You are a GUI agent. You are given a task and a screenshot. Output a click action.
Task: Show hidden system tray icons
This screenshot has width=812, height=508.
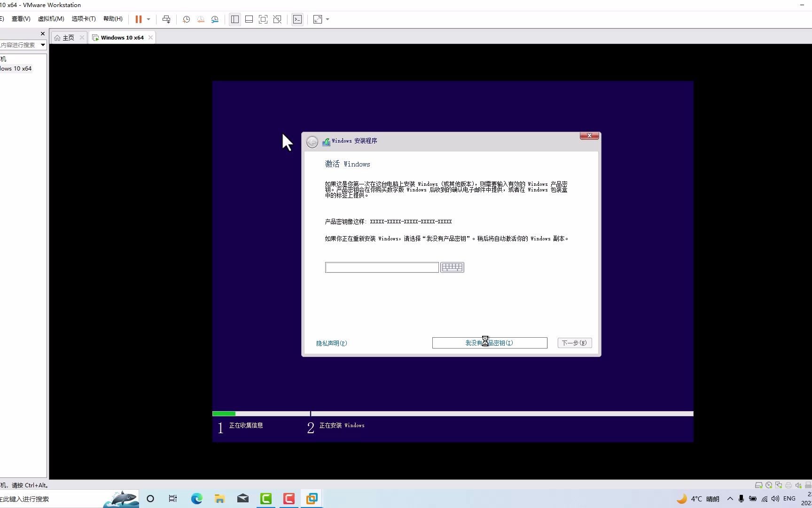pyautogui.click(x=730, y=499)
